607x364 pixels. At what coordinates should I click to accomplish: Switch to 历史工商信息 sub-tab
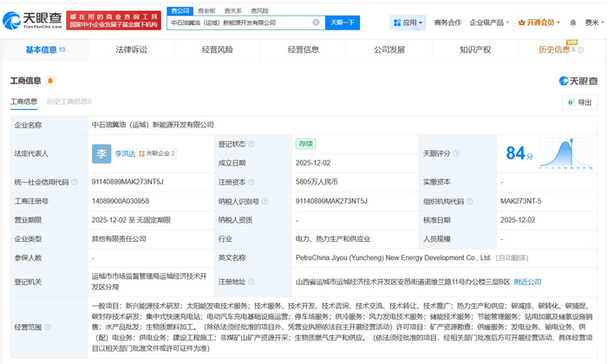point(69,101)
